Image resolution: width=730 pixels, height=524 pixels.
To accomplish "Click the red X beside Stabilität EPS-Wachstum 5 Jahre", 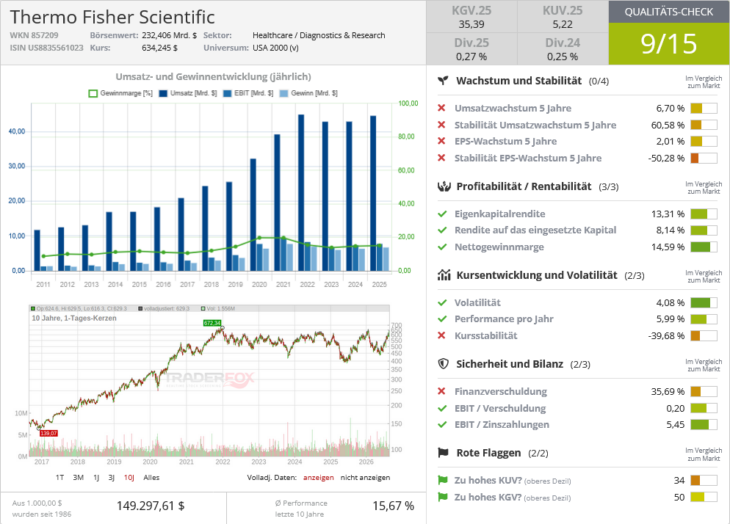I will (442, 158).
